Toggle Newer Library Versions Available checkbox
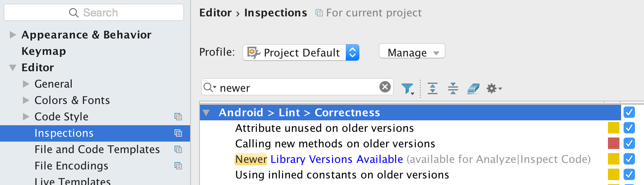This screenshot has width=644, height=185. 629,159
